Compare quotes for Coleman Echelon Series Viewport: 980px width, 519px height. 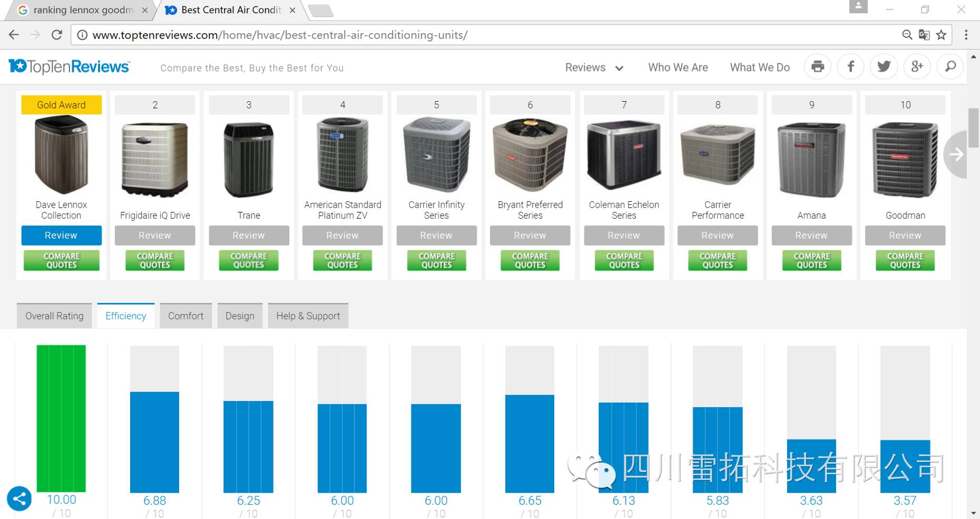624,260
